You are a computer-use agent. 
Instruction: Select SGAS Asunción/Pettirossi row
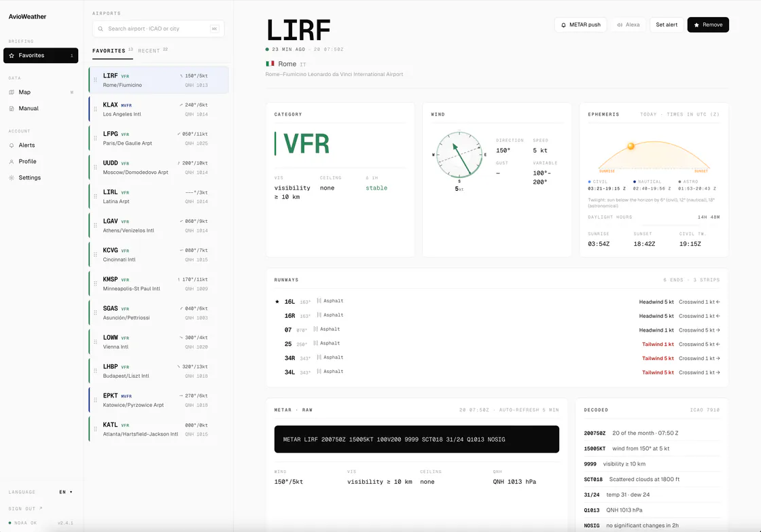coord(159,313)
